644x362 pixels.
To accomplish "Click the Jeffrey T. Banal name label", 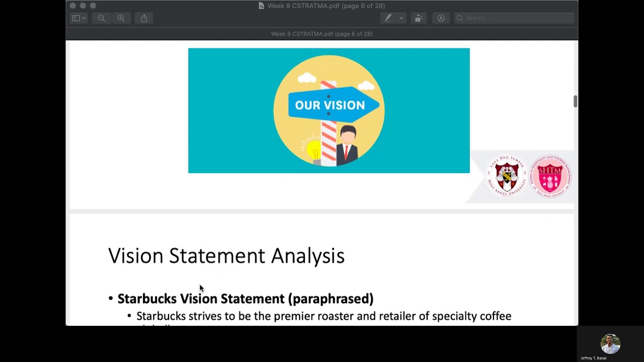I will point(594,358).
